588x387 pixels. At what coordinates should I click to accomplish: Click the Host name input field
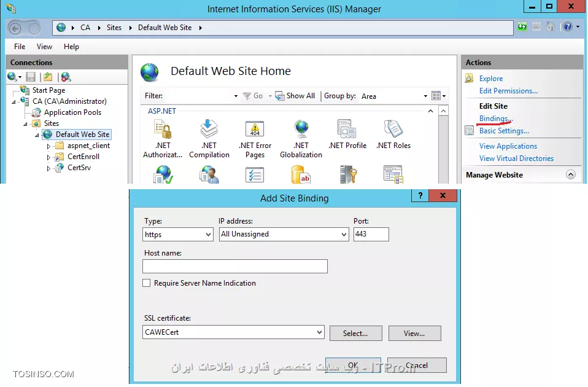234,266
